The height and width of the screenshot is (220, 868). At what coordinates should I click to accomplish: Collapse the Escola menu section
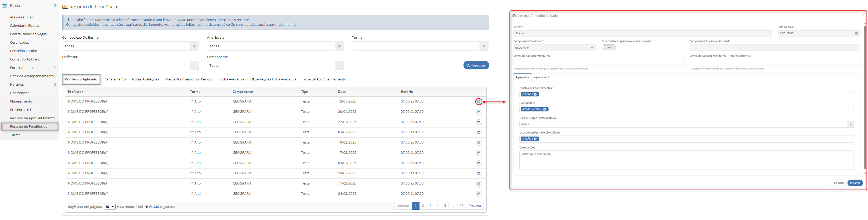[x=55, y=6]
